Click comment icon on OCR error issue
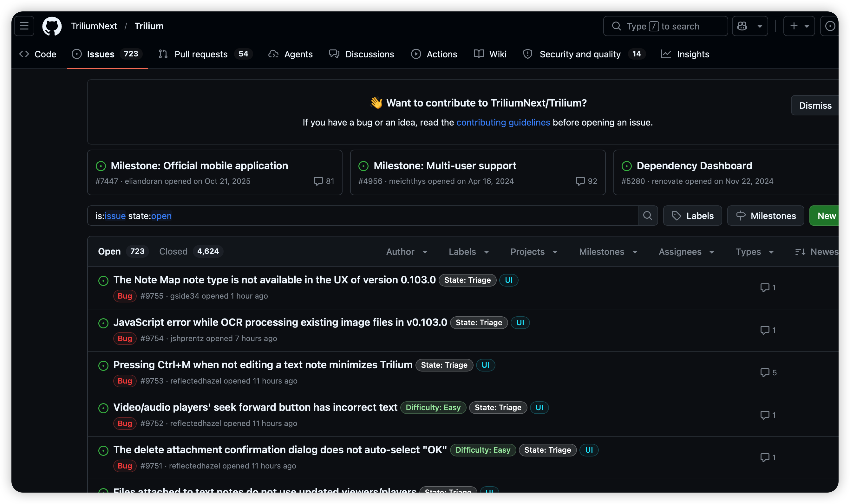The width and height of the screenshot is (850, 504). click(768, 330)
